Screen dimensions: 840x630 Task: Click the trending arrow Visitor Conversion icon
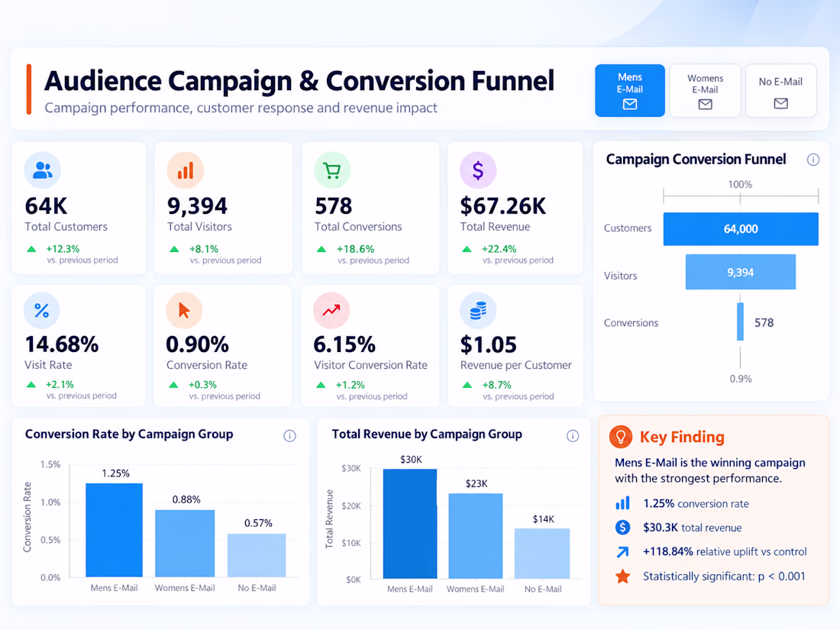(x=331, y=310)
